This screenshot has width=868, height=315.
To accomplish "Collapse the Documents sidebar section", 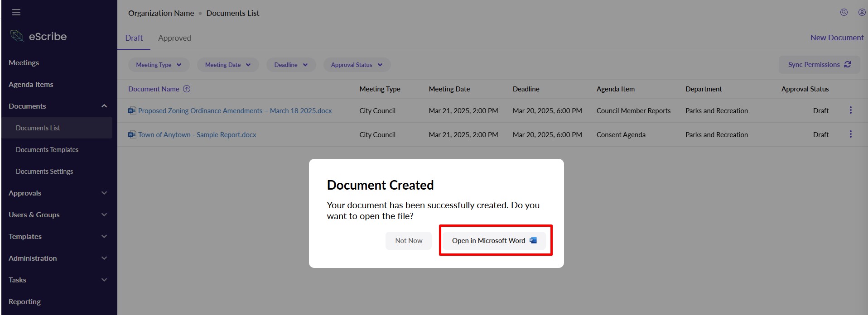I will click(x=104, y=106).
